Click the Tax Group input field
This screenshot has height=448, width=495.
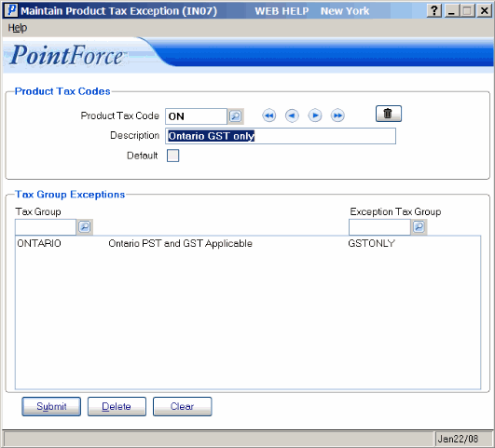click(x=46, y=227)
